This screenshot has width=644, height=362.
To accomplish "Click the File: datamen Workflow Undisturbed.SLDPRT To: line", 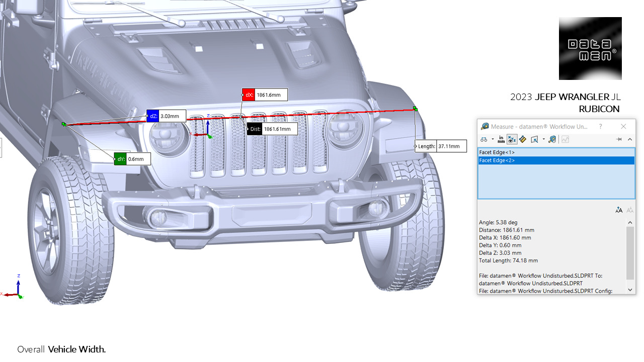I will pos(540,276).
